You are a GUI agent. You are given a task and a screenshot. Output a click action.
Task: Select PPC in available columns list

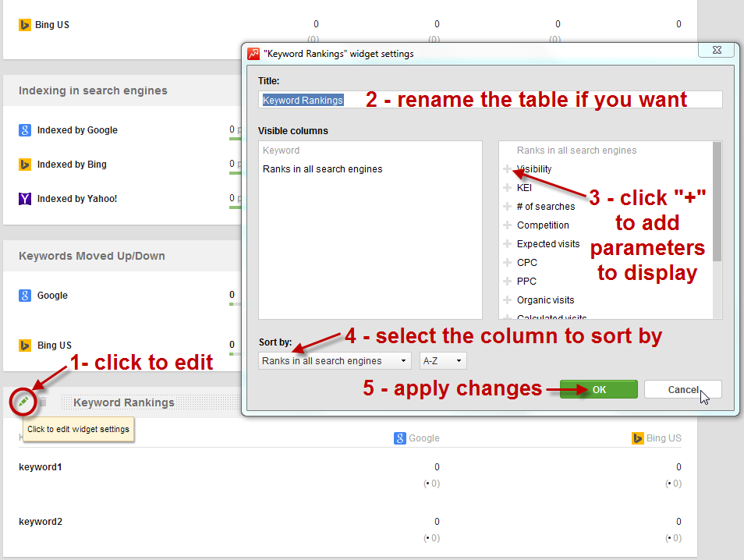[x=526, y=281]
